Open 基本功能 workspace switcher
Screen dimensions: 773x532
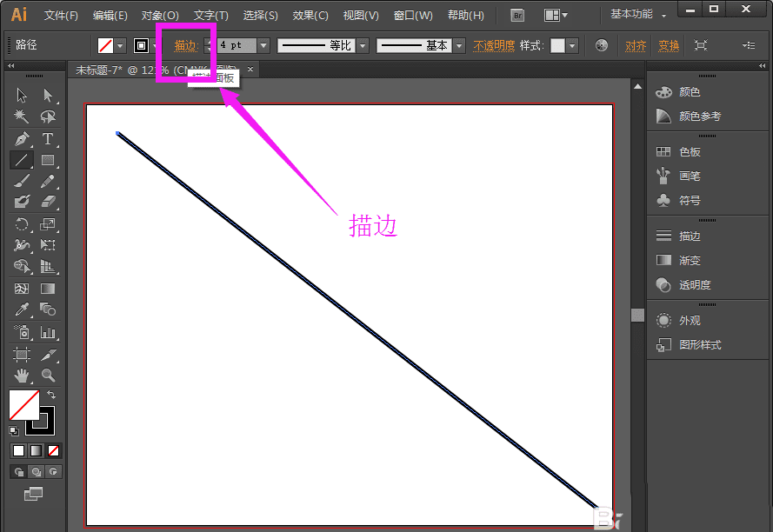tap(638, 14)
